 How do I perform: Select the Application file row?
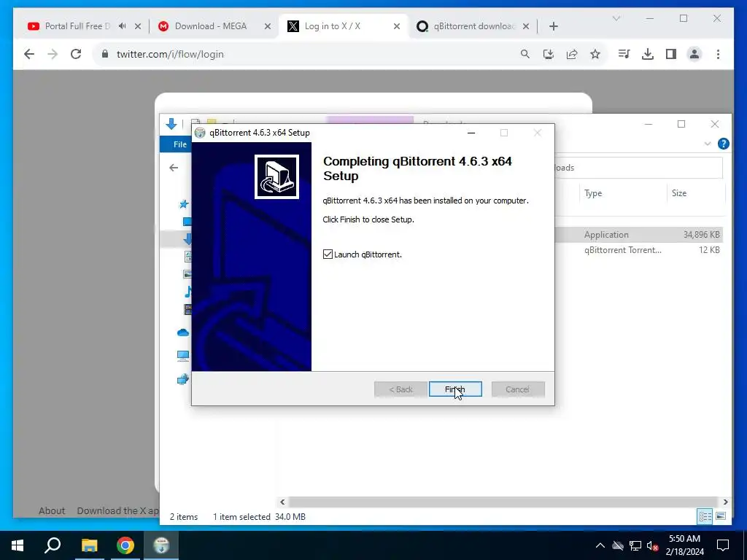click(x=638, y=234)
